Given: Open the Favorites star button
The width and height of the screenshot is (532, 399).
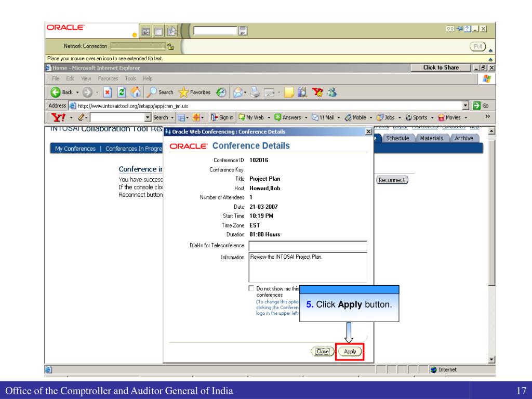Looking at the screenshot, I should pyautogui.click(x=194, y=92).
